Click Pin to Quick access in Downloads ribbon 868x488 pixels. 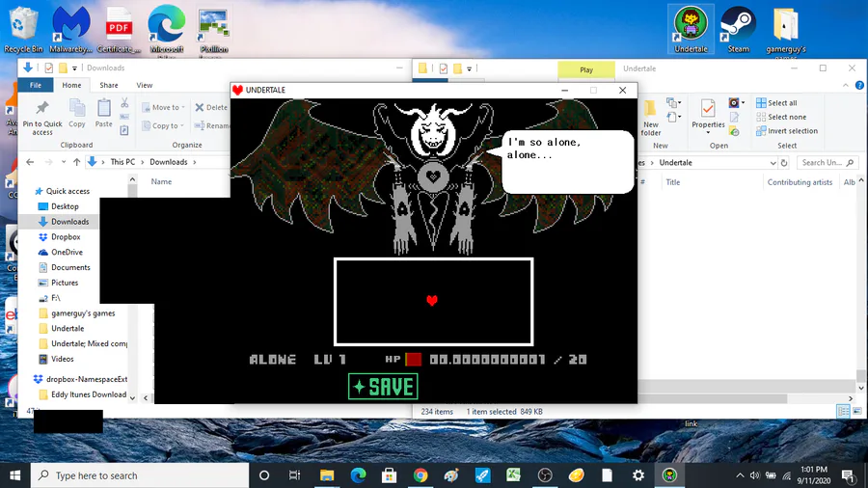tap(42, 118)
